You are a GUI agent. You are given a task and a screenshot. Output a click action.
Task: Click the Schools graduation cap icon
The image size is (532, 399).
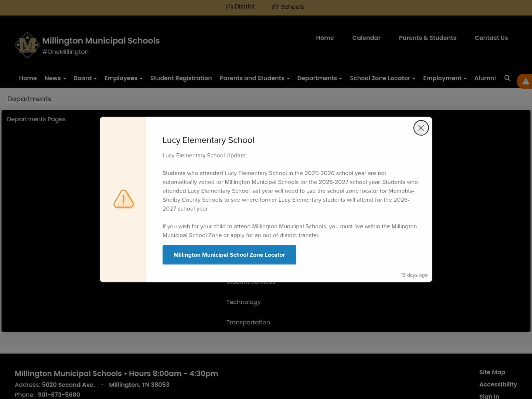click(275, 7)
